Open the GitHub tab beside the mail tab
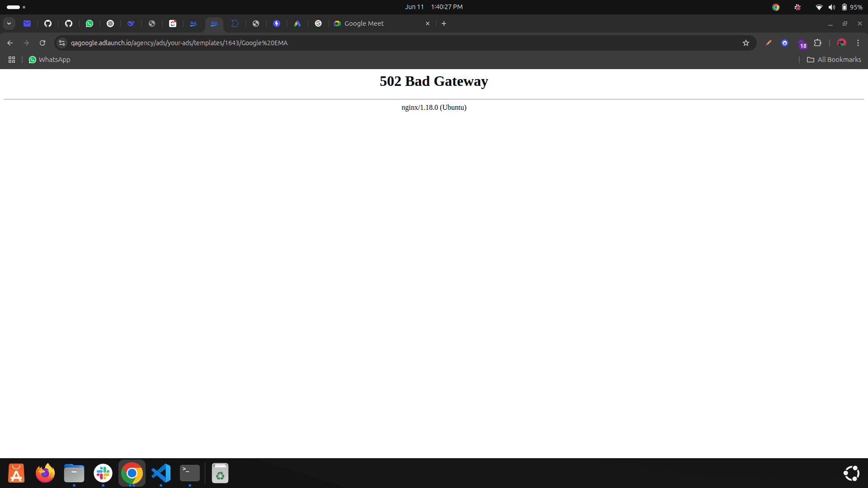 click(48, 23)
